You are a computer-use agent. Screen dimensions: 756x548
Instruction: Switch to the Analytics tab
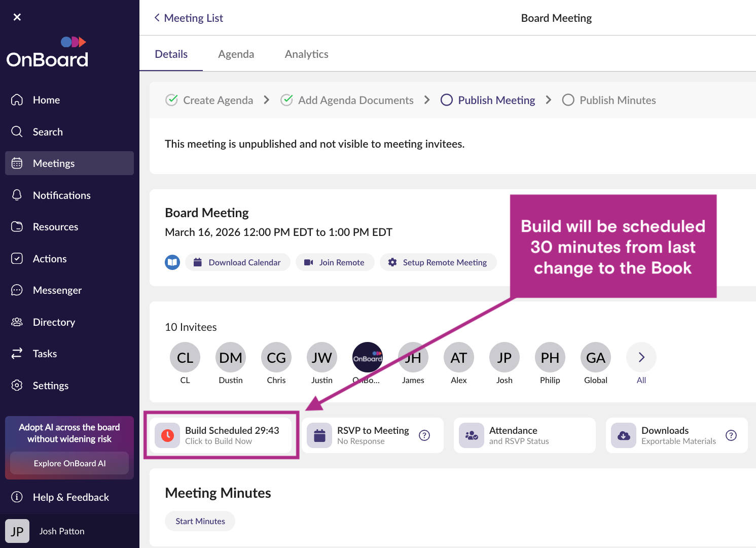(306, 54)
